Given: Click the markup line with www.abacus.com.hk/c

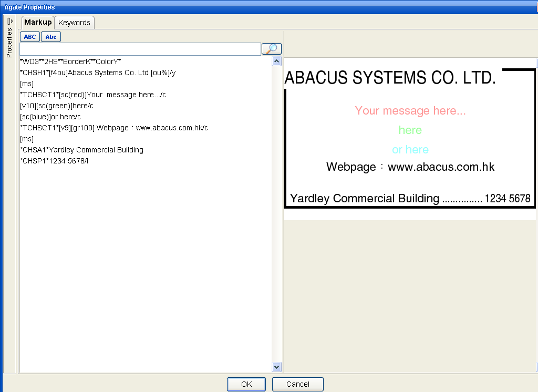Looking at the screenshot, I should click(114, 128).
